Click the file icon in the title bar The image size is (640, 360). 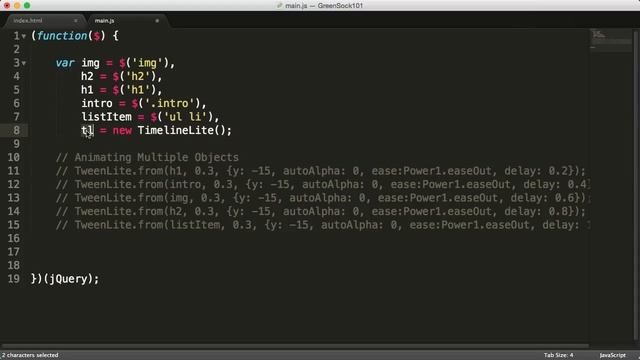pos(280,5)
